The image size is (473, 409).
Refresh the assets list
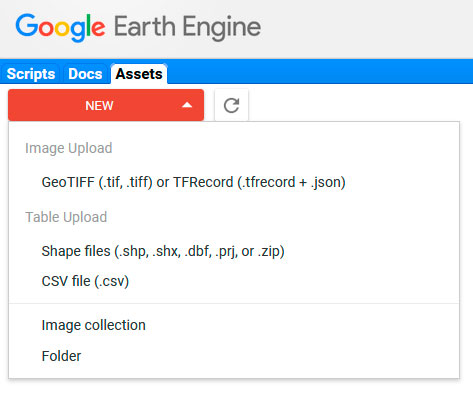coord(231,105)
